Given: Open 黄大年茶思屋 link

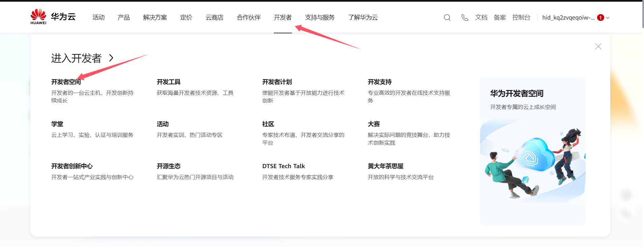Looking at the screenshot, I should 386,166.
